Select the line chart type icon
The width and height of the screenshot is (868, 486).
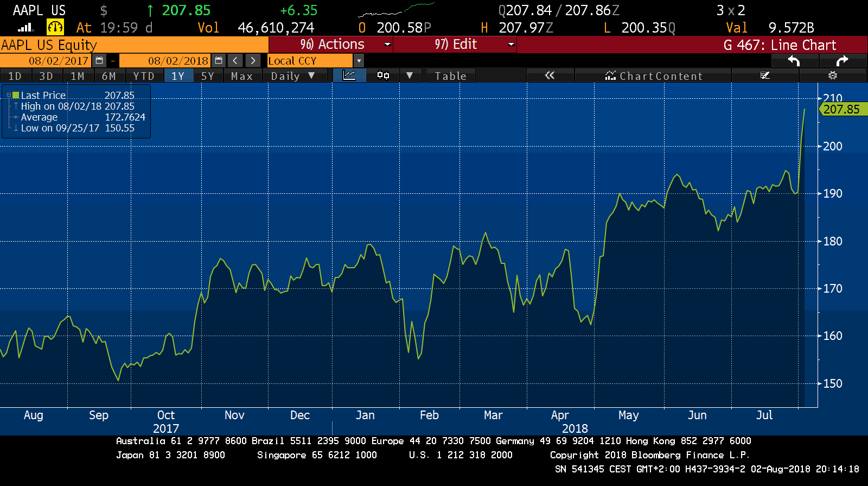pyautogui.click(x=349, y=75)
